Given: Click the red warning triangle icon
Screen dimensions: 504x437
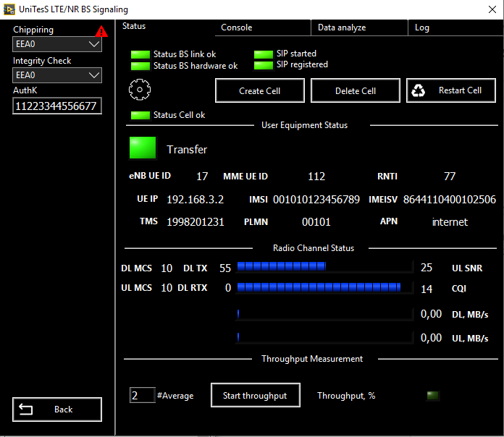Looking at the screenshot, I should 101,31.
